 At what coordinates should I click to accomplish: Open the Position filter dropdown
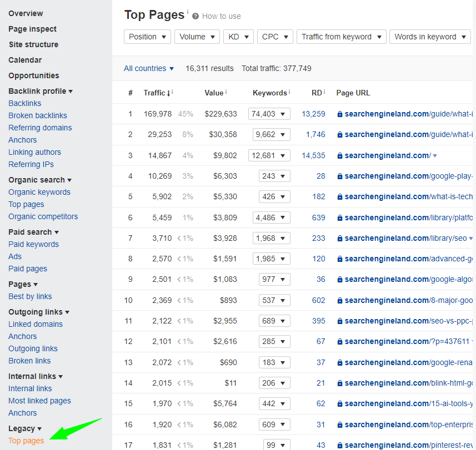point(147,37)
